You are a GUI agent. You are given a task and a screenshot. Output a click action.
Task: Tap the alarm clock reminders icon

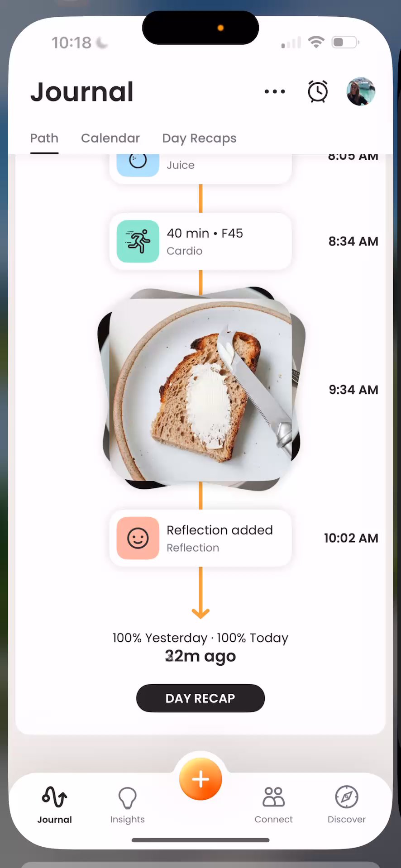[318, 91]
